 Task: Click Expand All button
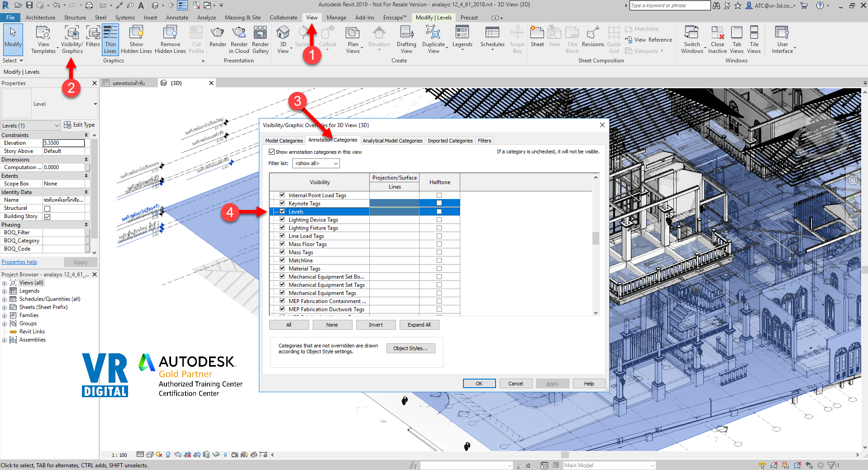point(419,325)
